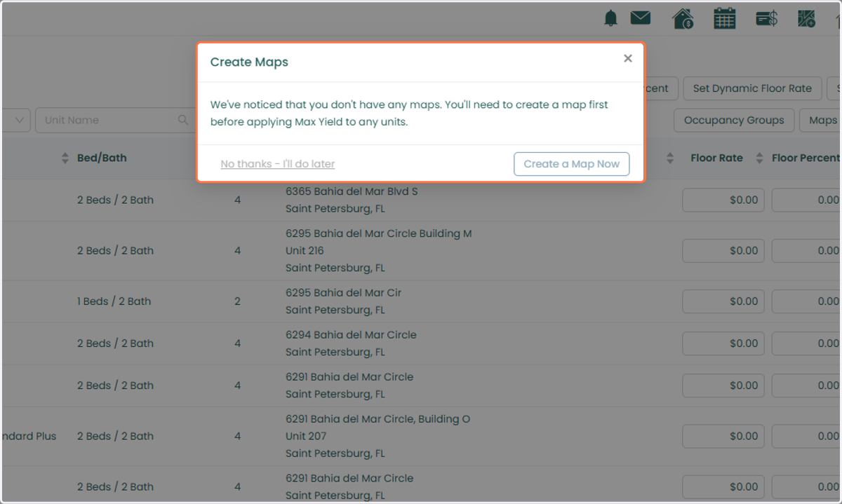Open the notifications bell
The height and width of the screenshot is (504, 842).
(x=611, y=19)
